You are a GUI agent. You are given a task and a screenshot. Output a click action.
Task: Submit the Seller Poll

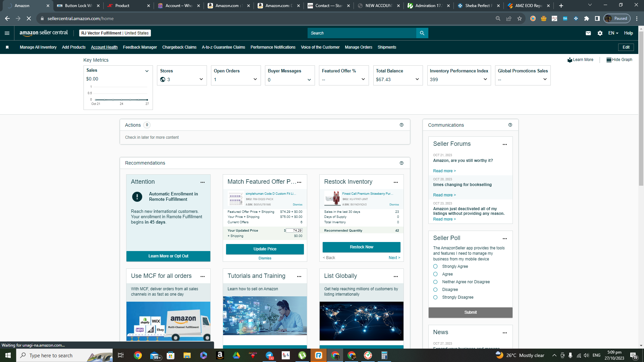click(471, 312)
